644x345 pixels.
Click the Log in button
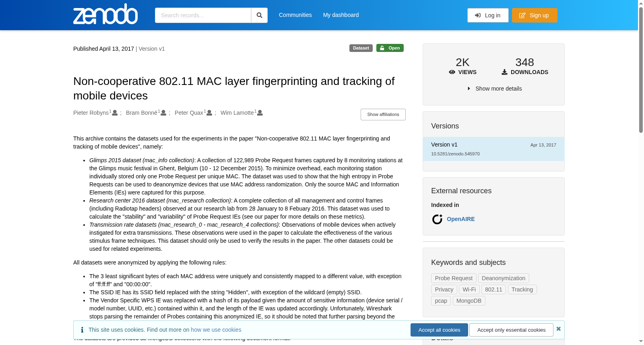[x=488, y=15]
